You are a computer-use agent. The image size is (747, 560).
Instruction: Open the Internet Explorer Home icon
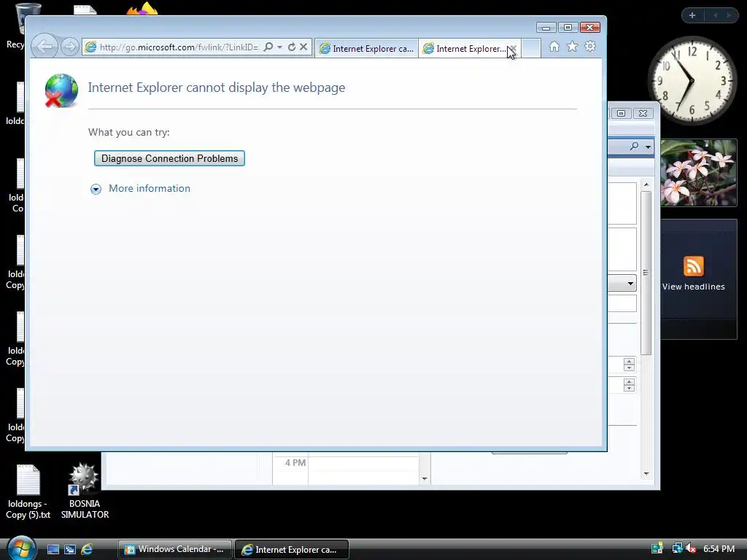pos(554,47)
